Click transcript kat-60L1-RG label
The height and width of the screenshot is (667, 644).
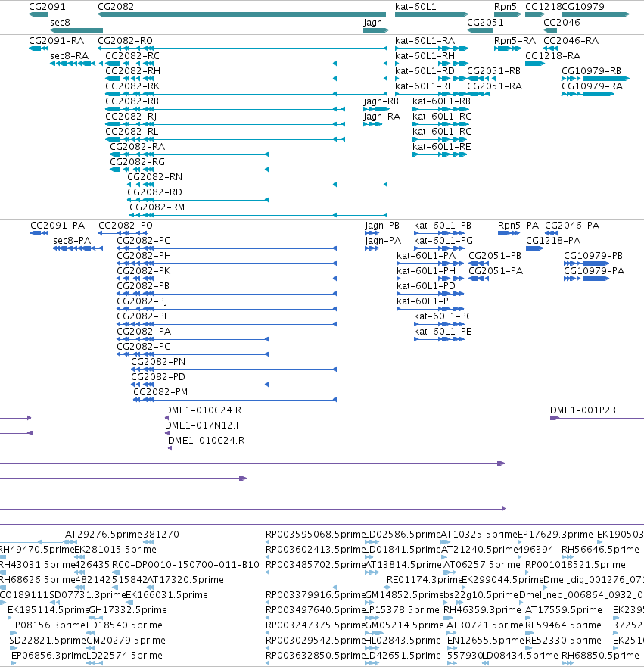click(x=442, y=117)
